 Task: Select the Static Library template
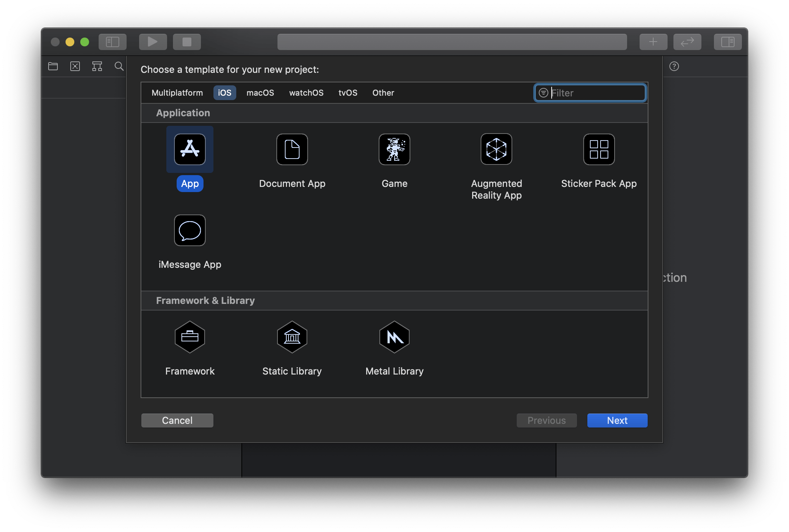tap(292, 337)
